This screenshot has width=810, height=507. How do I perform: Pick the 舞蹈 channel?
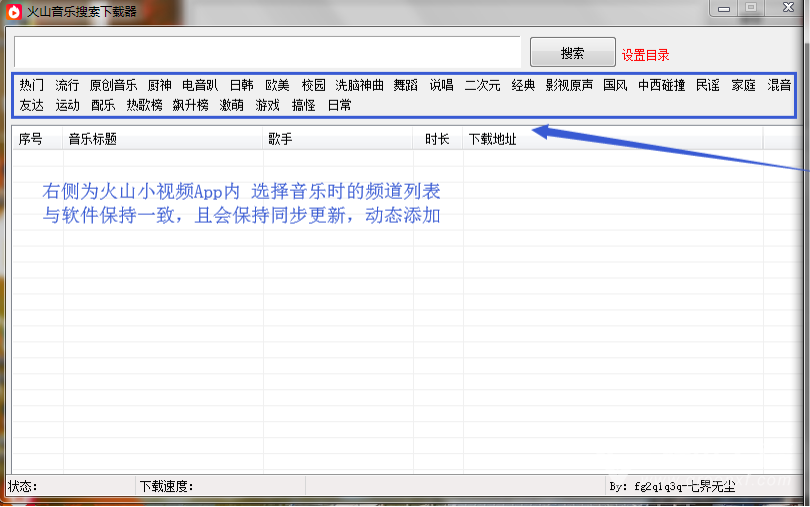[406, 85]
